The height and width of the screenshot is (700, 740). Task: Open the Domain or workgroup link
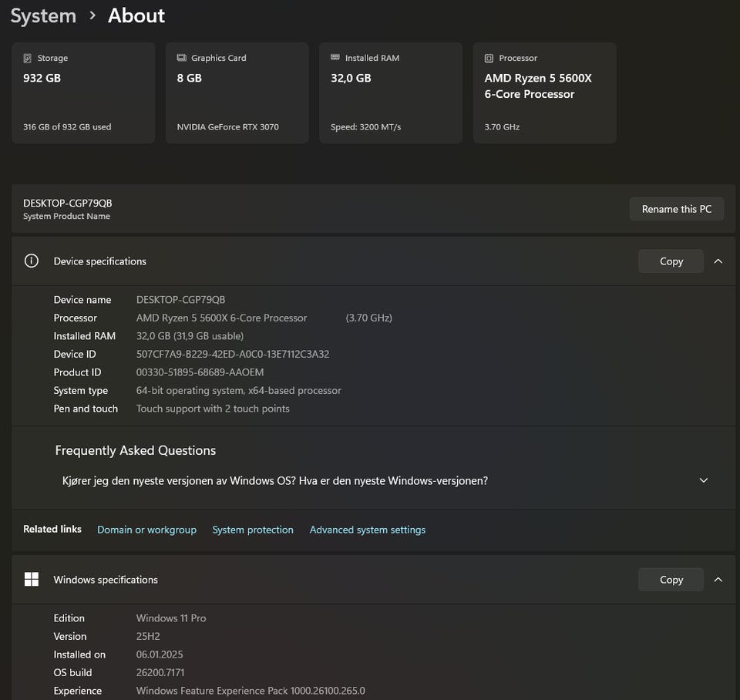(146, 530)
